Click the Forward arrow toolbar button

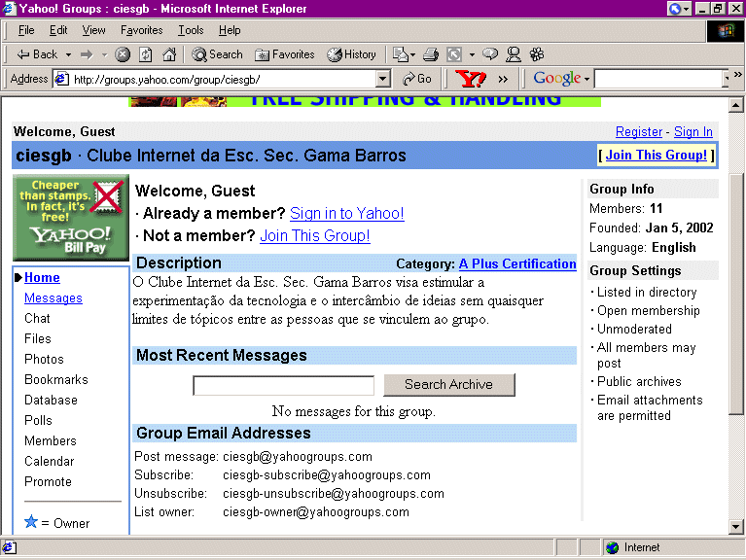coord(87,54)
